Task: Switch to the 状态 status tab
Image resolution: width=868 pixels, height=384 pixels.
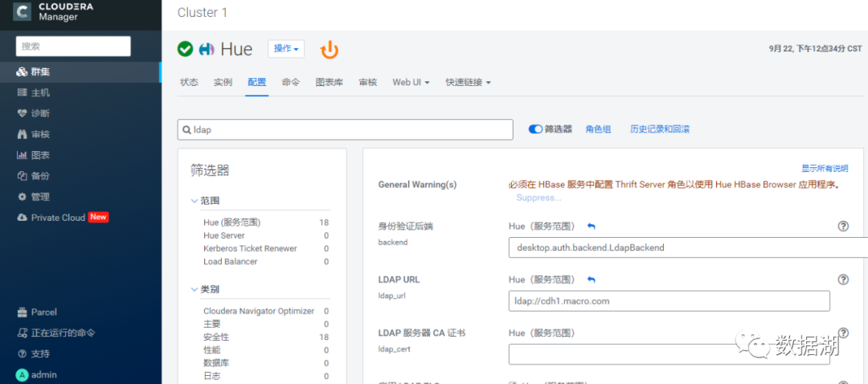Action: [x=189, y=83]
